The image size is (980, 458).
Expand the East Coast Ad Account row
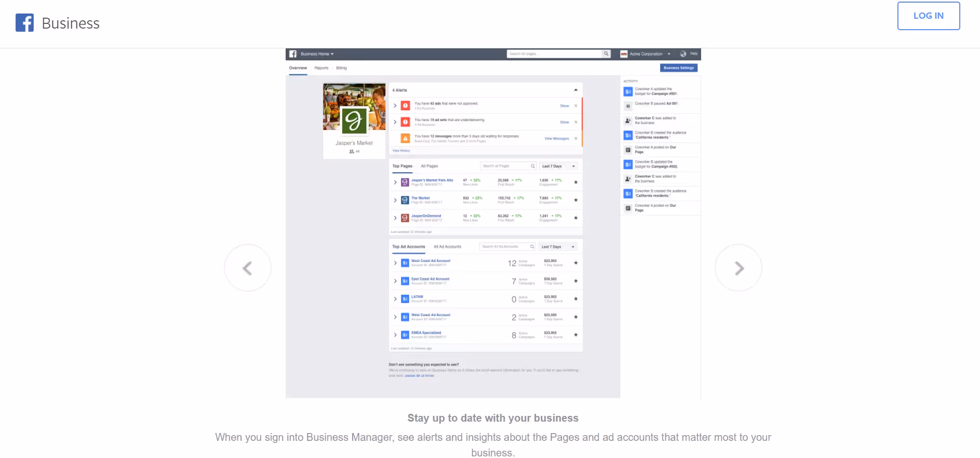[x=395, y=281]
